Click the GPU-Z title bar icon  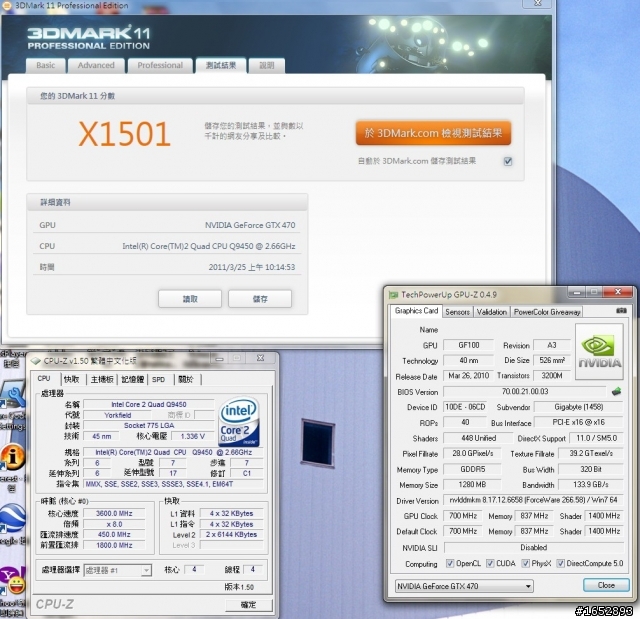tap(393, 295)
